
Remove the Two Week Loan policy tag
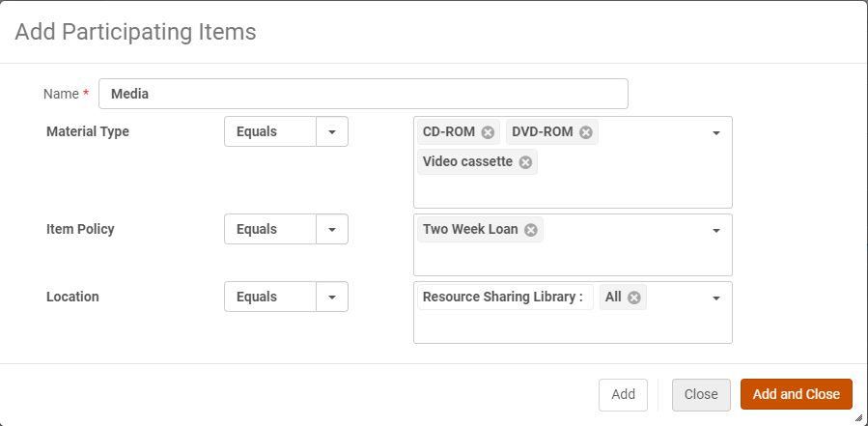click(x=531, y=230)
